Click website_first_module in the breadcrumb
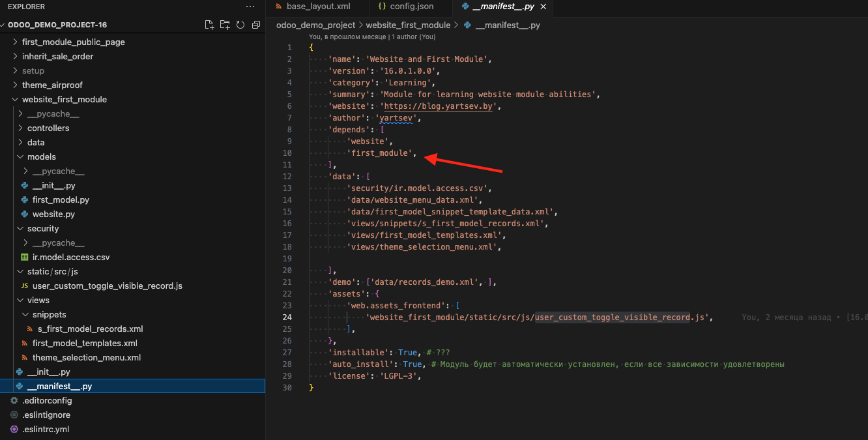Screen dimensions: 868x440 tap(409, 25)
